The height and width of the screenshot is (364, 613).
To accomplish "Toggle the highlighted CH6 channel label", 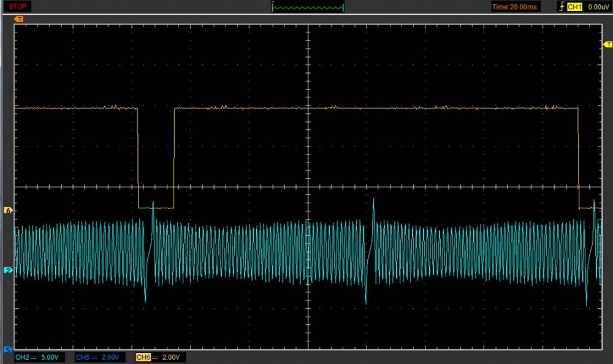I will pos(143,357).
